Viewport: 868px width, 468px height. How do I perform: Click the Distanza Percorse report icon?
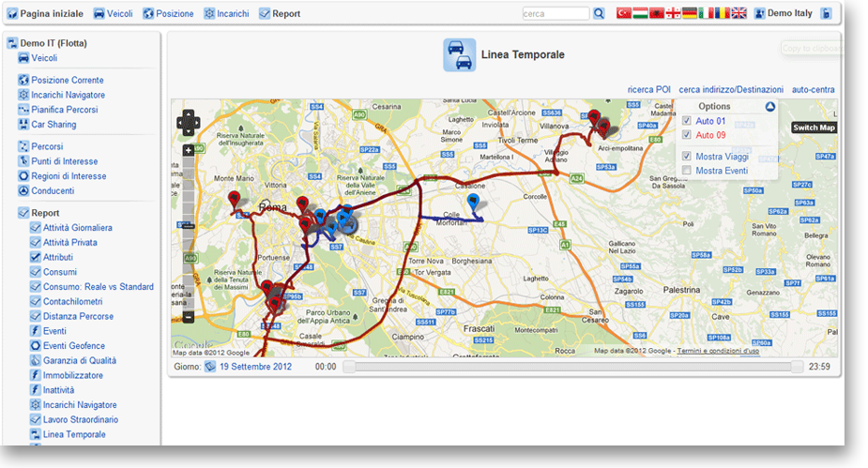coord(36,316)
